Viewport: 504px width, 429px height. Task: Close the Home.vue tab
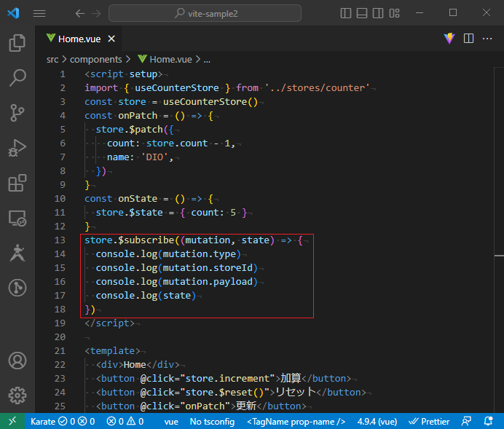111,39
